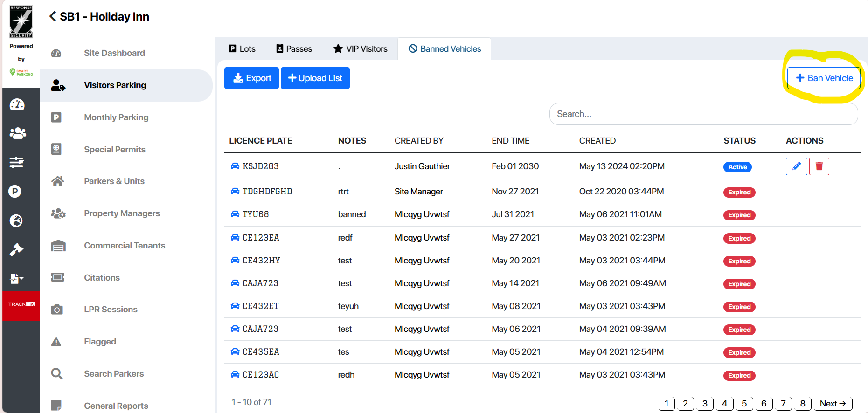This screenshot has width=868, height=413.
Task: Click Next to advance pagination
Action: [x=833, y=404]
